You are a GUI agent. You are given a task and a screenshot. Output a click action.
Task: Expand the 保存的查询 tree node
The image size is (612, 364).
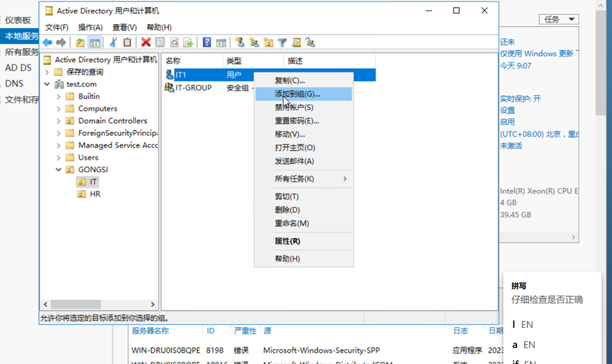click(x=47, y=71)
